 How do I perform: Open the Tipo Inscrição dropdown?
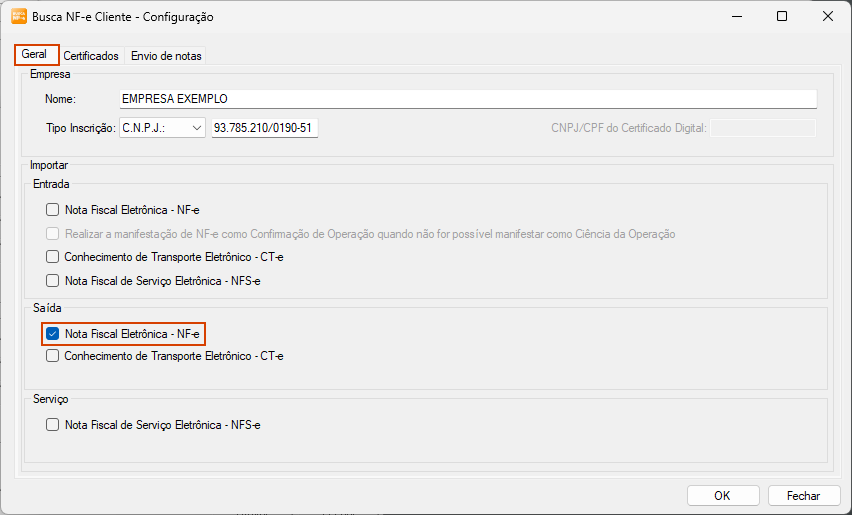pyautogui.click(x=162, y=128)
